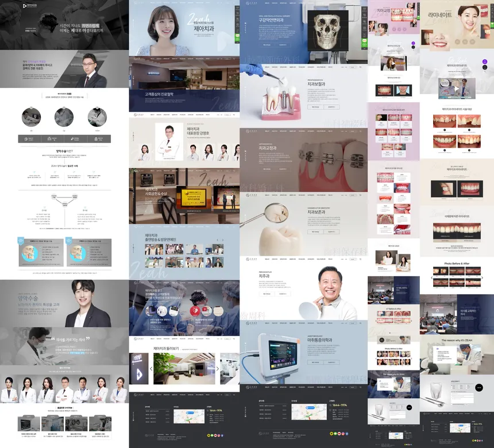
Task: Click the purple round button on the 라미네이트 page
Action: click(485, 62)
